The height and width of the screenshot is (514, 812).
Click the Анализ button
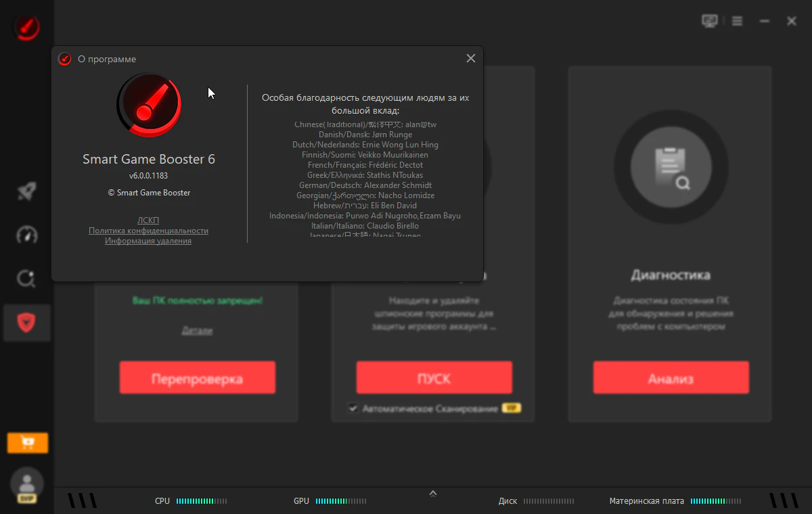(671, 377)
